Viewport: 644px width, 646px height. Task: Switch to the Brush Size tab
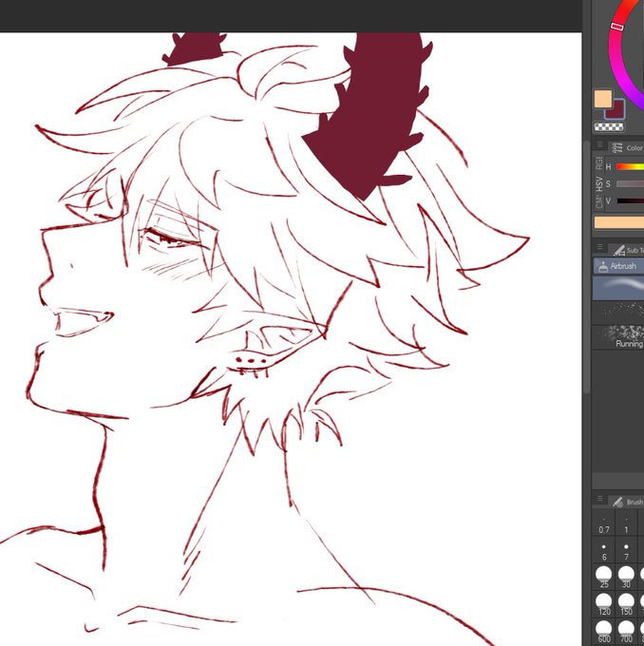(x=626, y=502)
